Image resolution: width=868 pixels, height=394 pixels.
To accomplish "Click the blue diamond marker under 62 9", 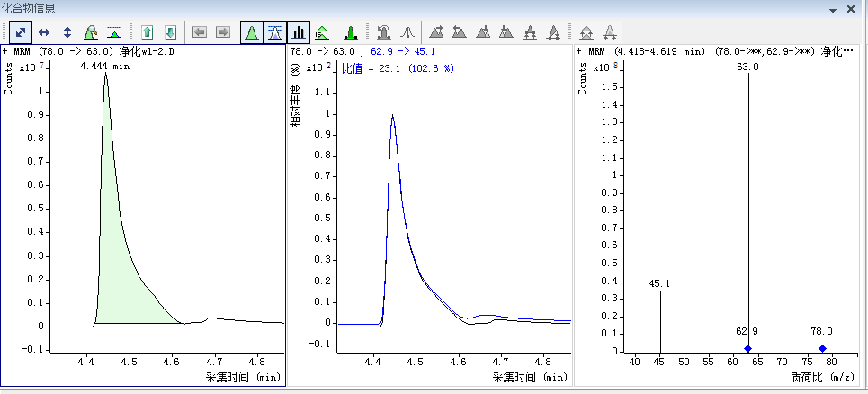I will (747, 348).
